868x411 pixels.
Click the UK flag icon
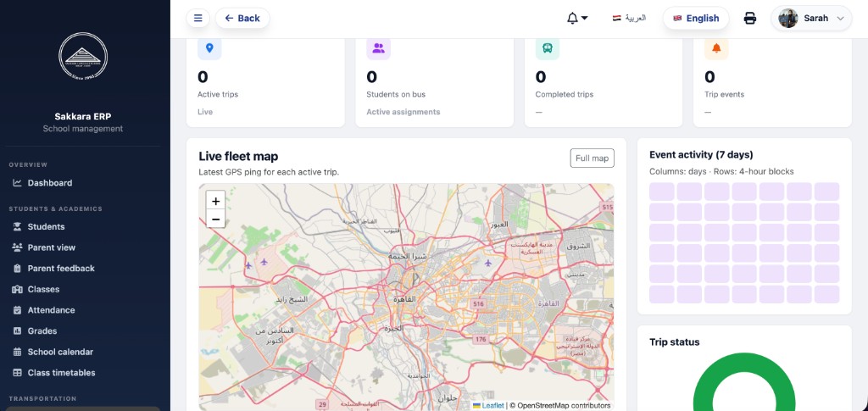677,19
